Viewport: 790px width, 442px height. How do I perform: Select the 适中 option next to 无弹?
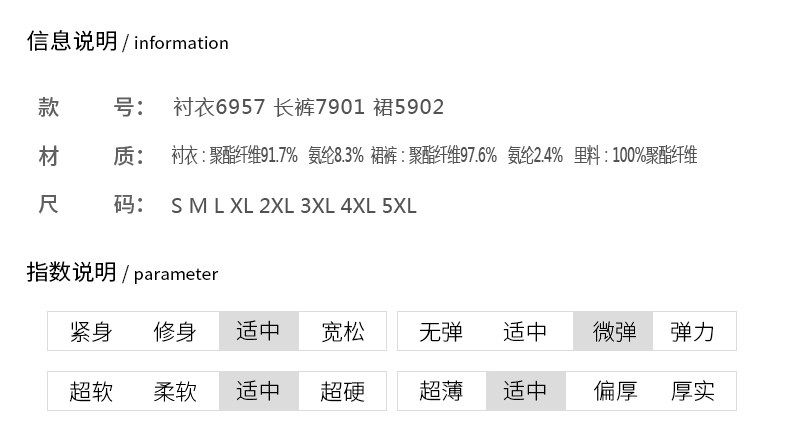pos(525,332)
